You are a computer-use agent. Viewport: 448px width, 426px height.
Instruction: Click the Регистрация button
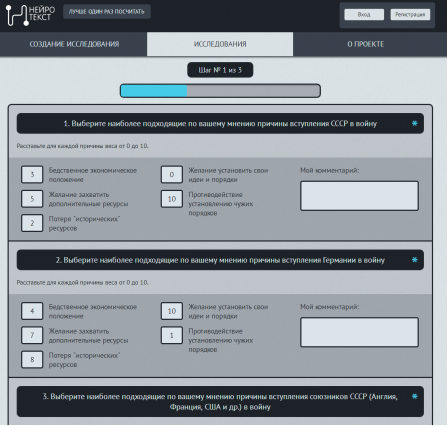click(410, 15)
